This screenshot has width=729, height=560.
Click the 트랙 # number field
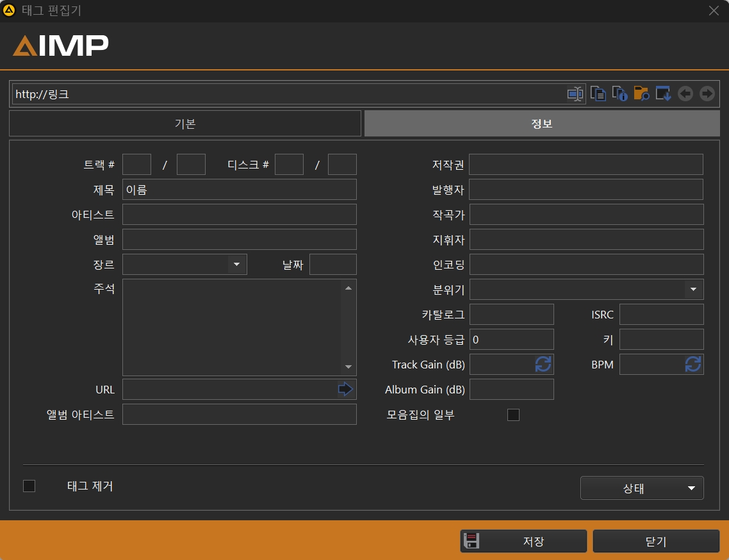136,164
